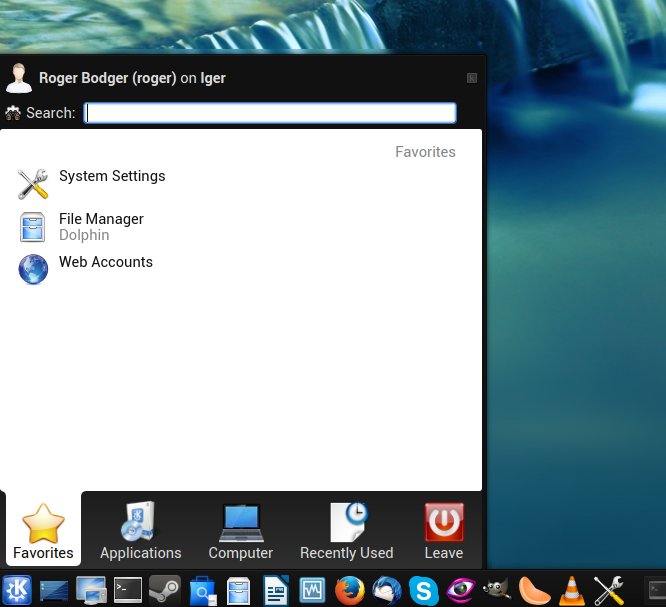Switch to the Favorites tab
Image resolution: width=666 pixels, height=607 pixels.
click(43, 531)
